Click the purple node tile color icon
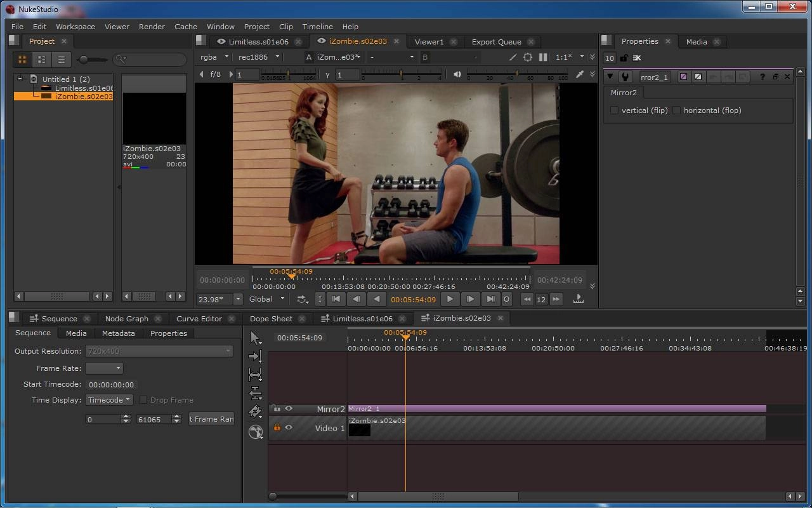The width and height of the screenshot is (812, 508). (x=683, y=77)
